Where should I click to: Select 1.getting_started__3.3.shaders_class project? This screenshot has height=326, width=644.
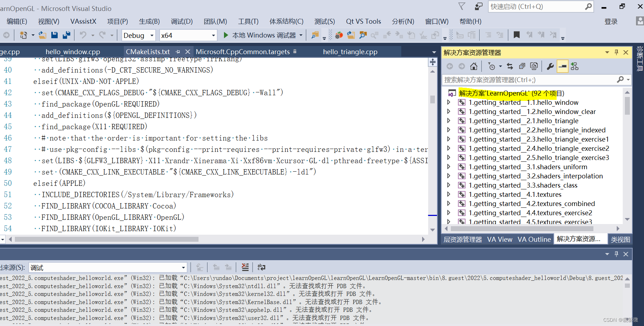click(523, 185)
